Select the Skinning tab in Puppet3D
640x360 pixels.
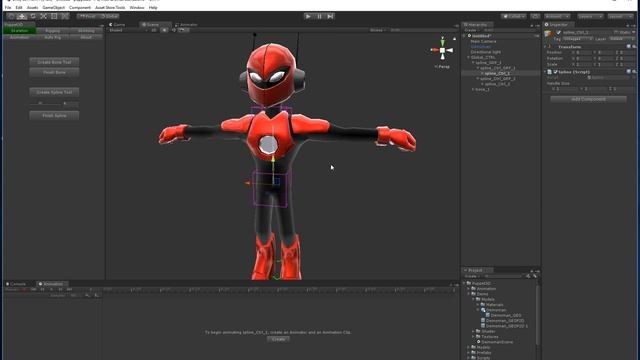tap(86, 31)
